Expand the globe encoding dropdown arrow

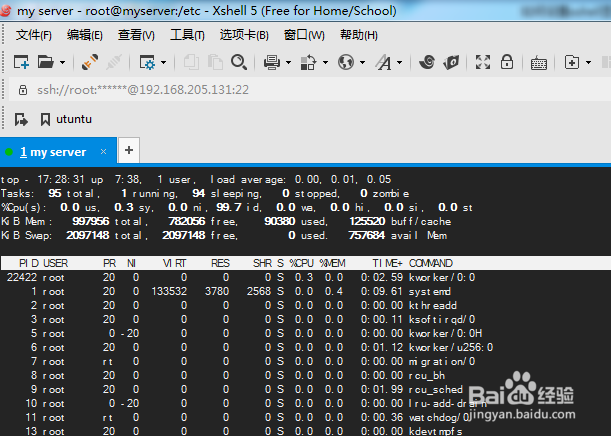pyautogui.click(x=362, y=62)
